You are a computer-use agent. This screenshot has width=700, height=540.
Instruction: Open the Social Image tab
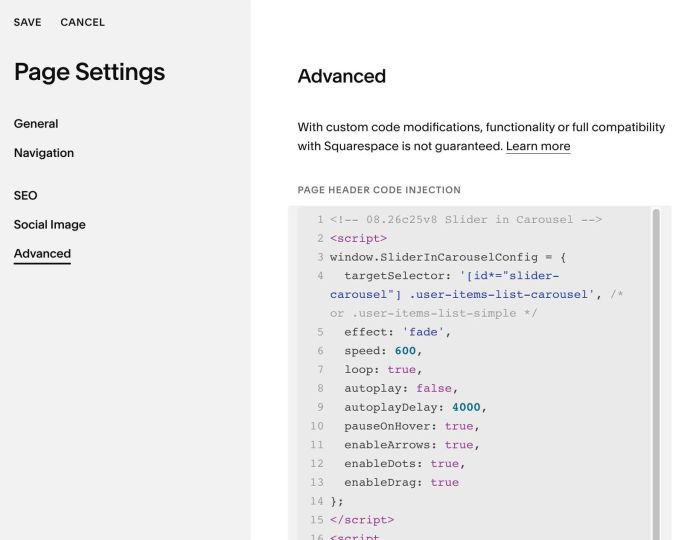point(50,224)
